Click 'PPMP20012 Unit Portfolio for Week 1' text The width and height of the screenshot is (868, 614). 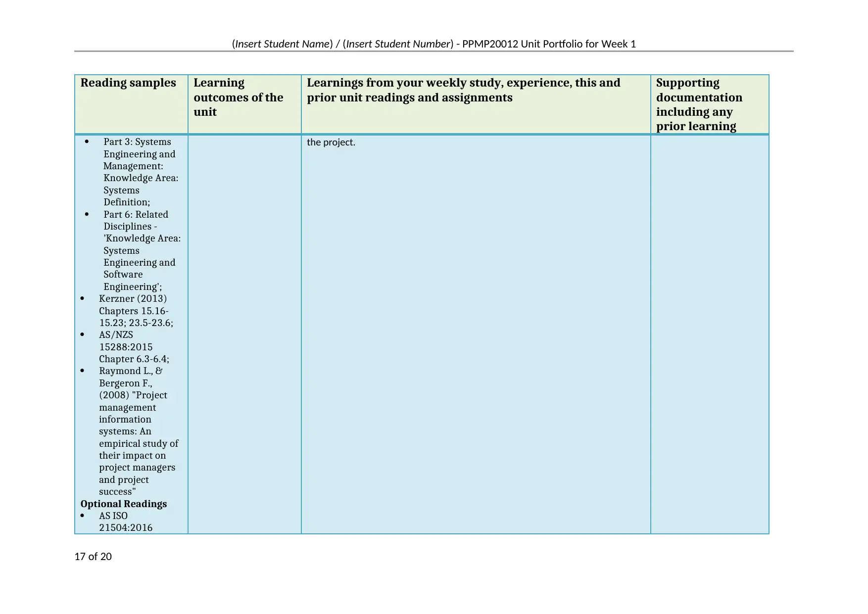[x=549, y=44]
